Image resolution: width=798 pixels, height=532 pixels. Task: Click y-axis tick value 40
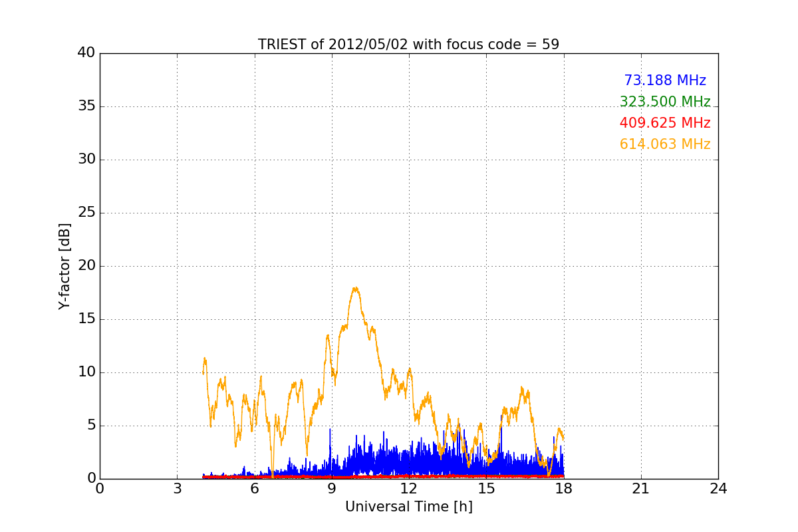coord(86,53)
